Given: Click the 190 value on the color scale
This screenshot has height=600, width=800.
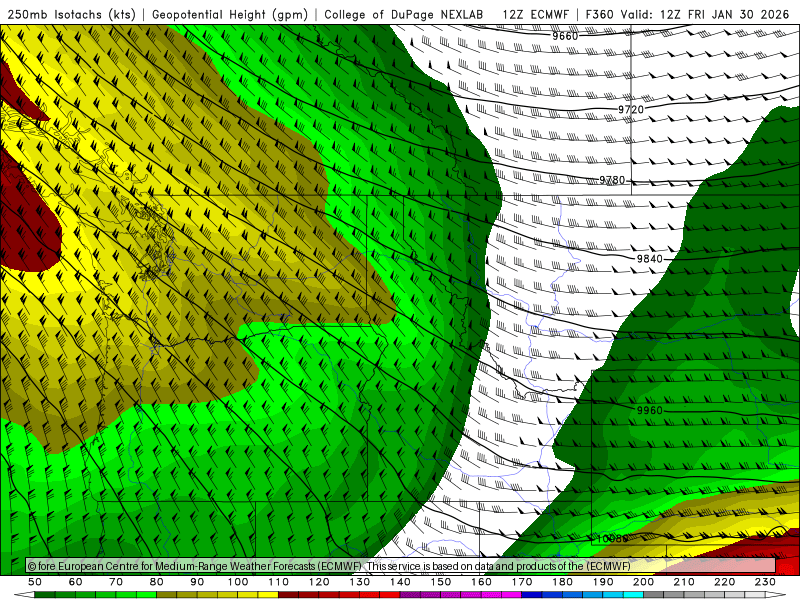Looking at the screenshot, I should tap(603, 582).
